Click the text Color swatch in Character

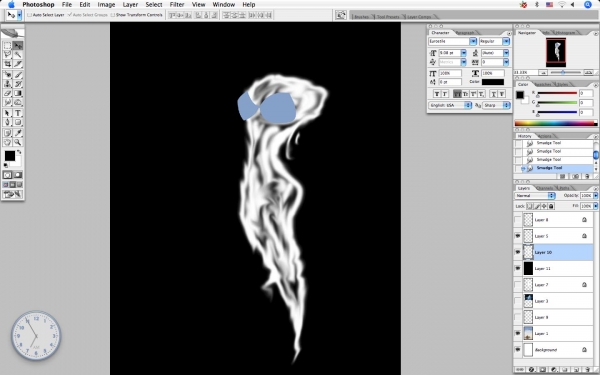click(493, 82)
